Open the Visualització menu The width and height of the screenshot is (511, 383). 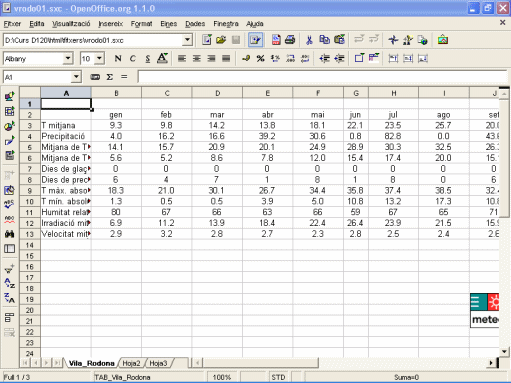pyautogui.click(x=71, y=24)
